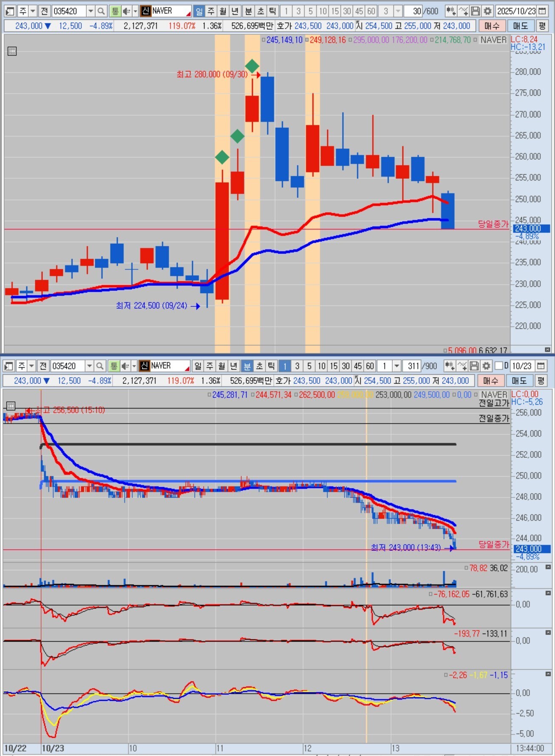
Task: Click candle compare icon in bottom chart toolbar
Action: click(x=450, y=366)
